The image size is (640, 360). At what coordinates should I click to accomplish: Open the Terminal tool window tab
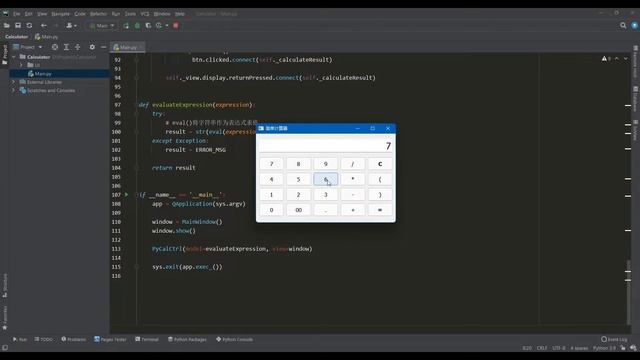(x=147, y=340)
